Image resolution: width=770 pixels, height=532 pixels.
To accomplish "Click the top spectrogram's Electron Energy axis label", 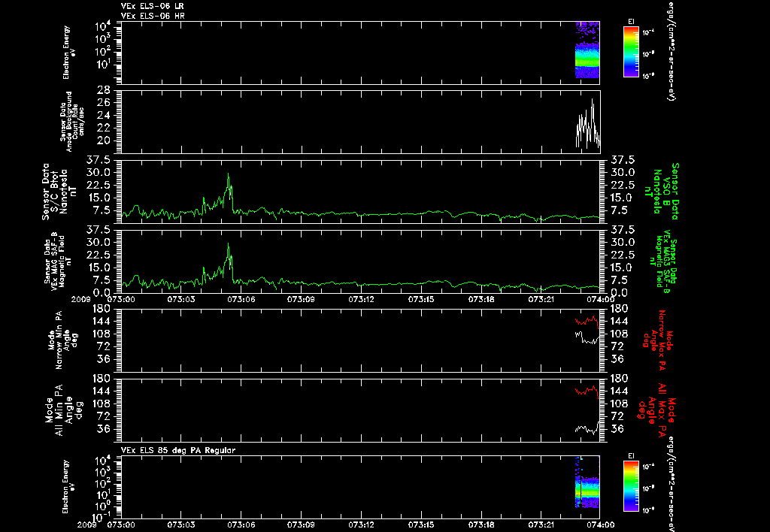I will [x=70, y=53].
